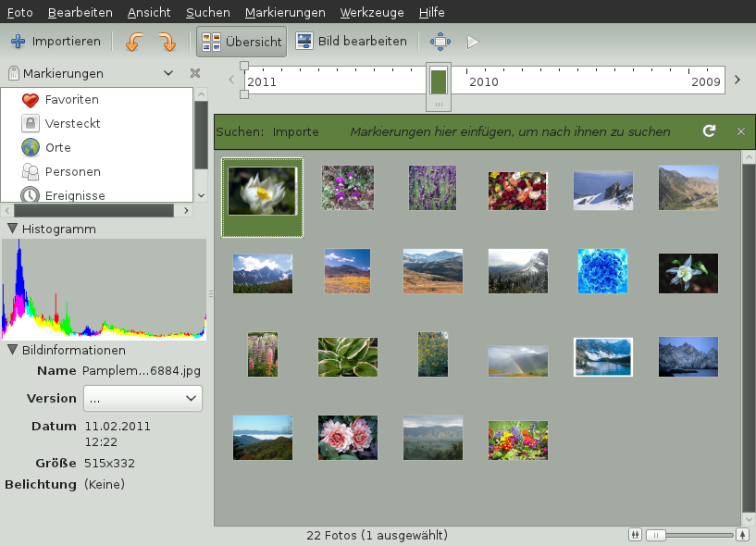756x546 pixels.
Task: Start the slideshow play icon
Action: coord(473,42)
